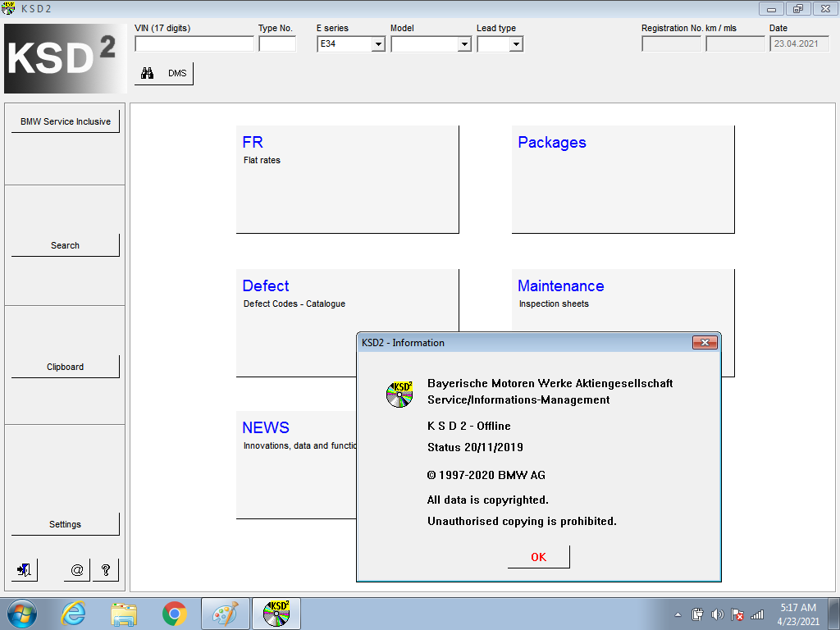
Task: Open the FR Flat rates tile
Action: [348, 180]
